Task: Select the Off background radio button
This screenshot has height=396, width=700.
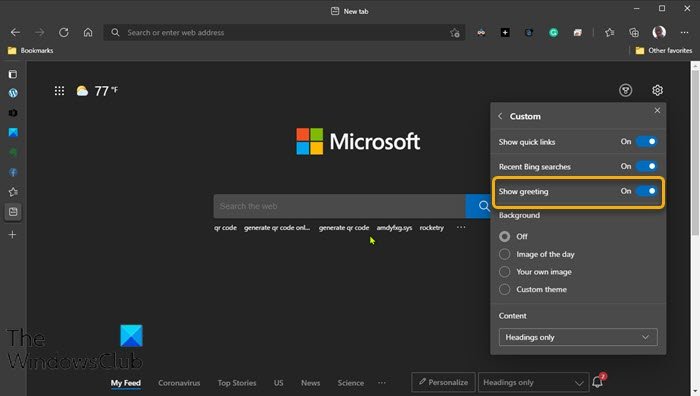Action: click(x=504, y=236)
